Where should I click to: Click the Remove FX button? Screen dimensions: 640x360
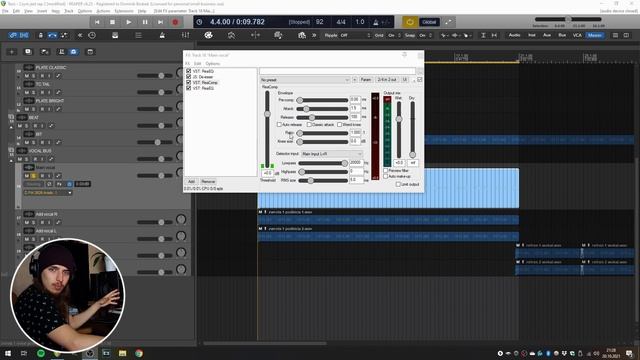[x=208, y=182]
